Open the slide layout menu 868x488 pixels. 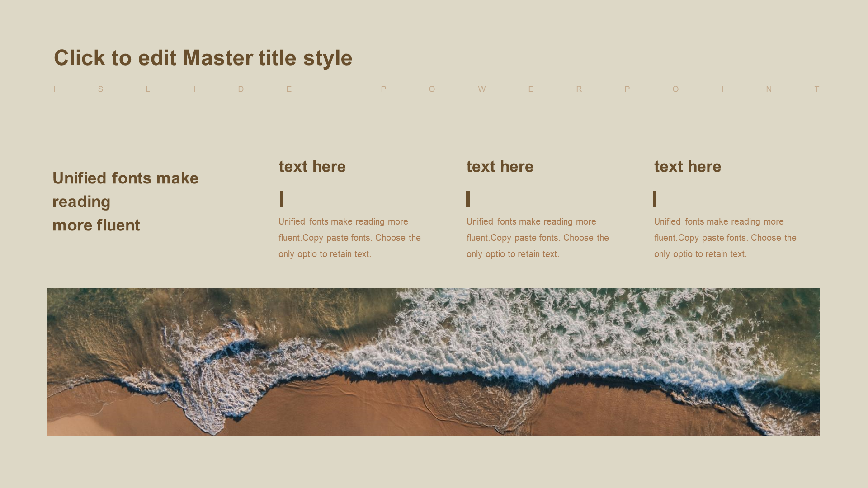pos(434,238)
